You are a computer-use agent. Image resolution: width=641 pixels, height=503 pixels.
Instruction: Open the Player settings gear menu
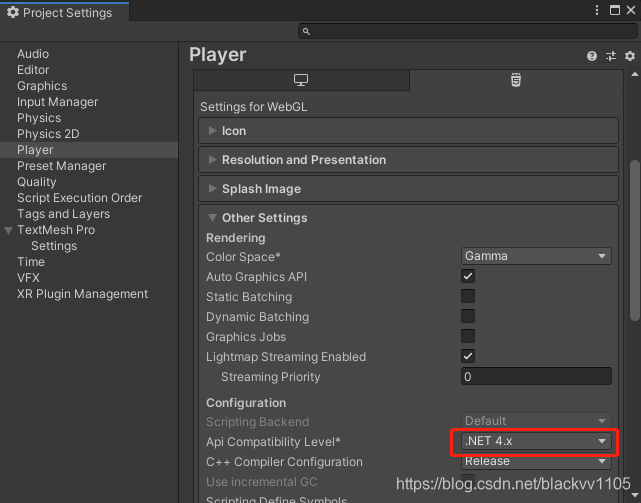click(630, 56)
